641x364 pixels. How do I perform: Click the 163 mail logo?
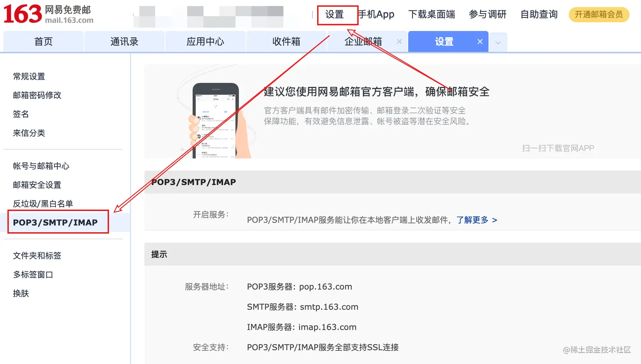coord(48,14)
